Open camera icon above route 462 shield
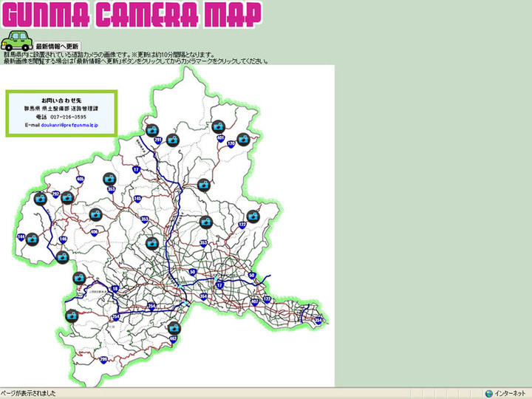The height and width of the screenshot is (399, 532). tap(174, 328)
